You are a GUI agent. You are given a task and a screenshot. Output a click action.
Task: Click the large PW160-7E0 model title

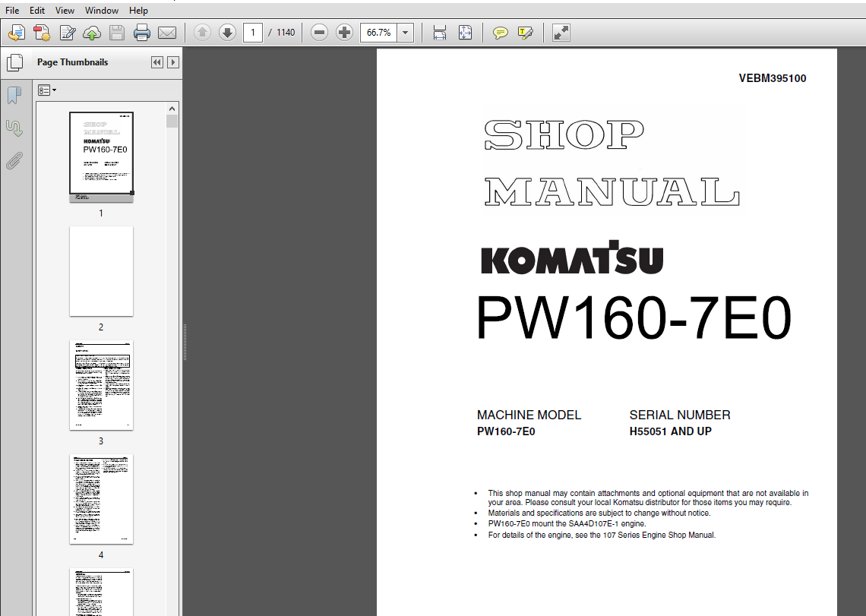point(634,317)
